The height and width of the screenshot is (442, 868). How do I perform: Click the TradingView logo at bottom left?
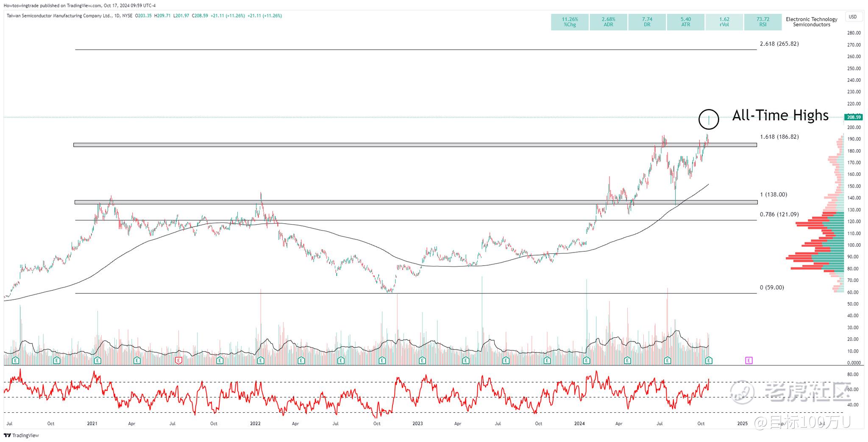coord(21,435)
